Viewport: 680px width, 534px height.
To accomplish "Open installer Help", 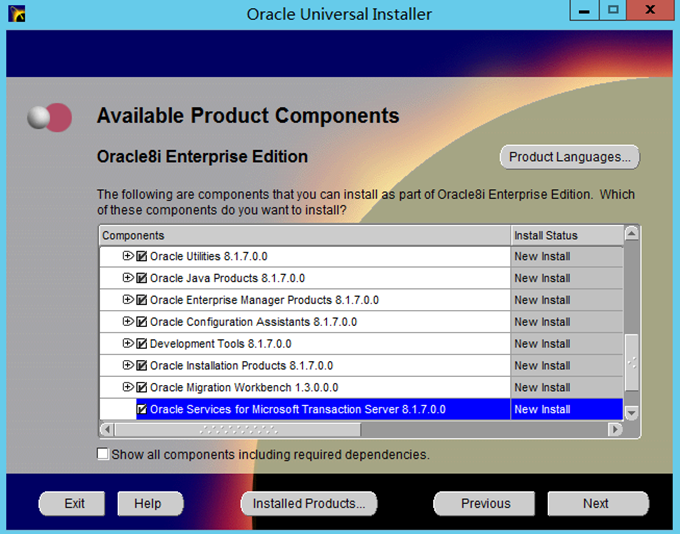I will click(150, 504).
